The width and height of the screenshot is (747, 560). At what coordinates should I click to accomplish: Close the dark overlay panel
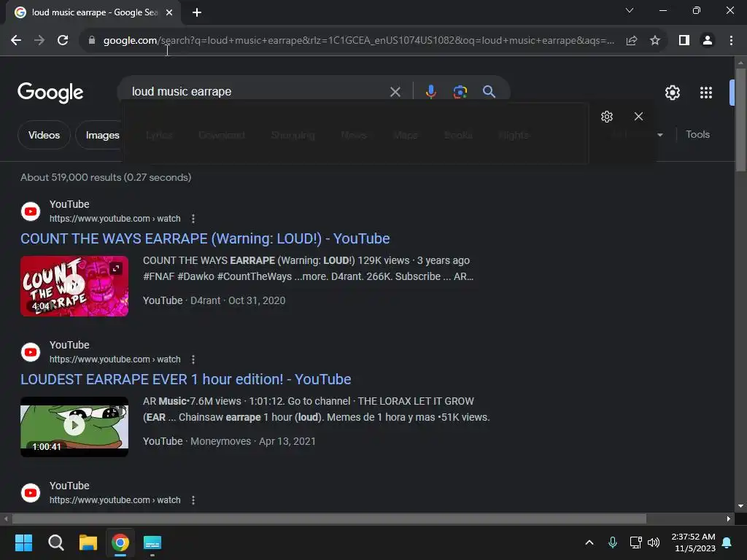pyautogui.click(x=638, y=117)
